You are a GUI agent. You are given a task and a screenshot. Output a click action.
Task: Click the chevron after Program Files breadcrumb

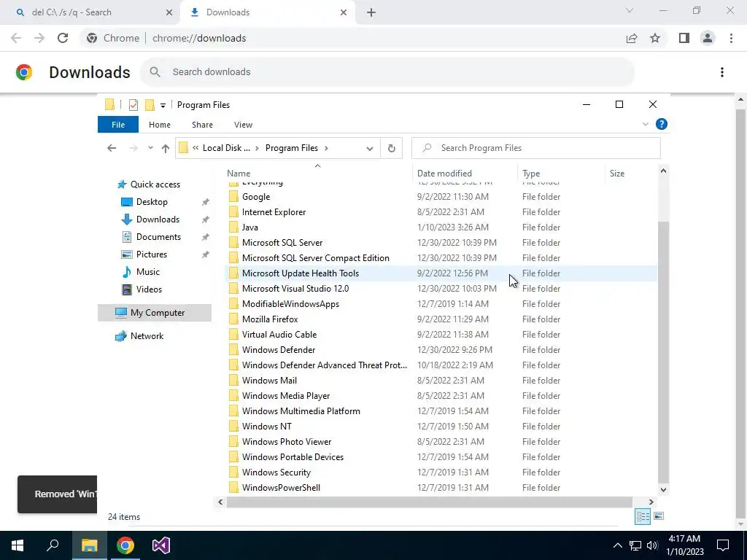tap(326, 148)
